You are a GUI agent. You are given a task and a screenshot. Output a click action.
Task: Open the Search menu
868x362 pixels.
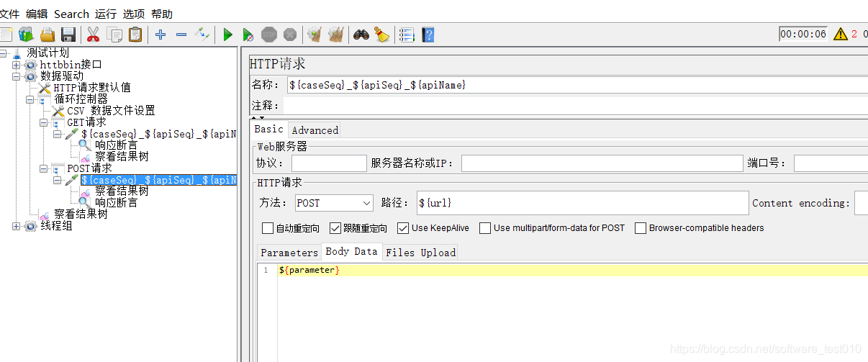pos(71,14)
